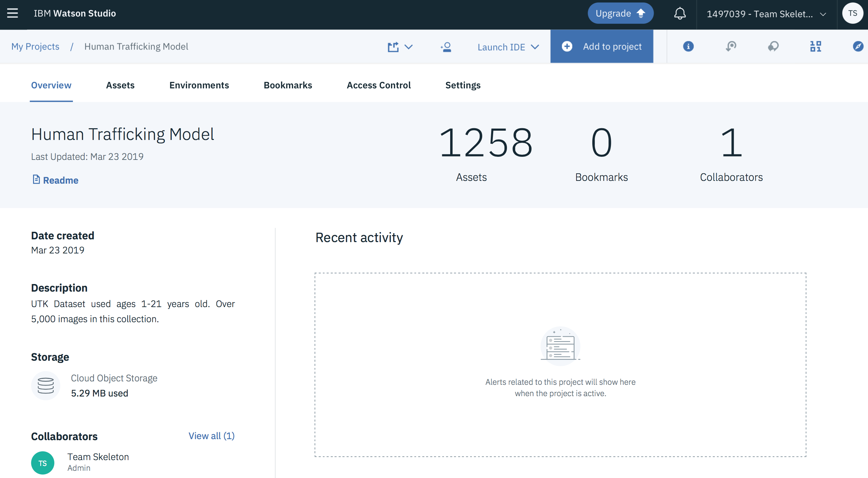
Task: Click the Upgrade button
Action: click(x=620, y=13)
